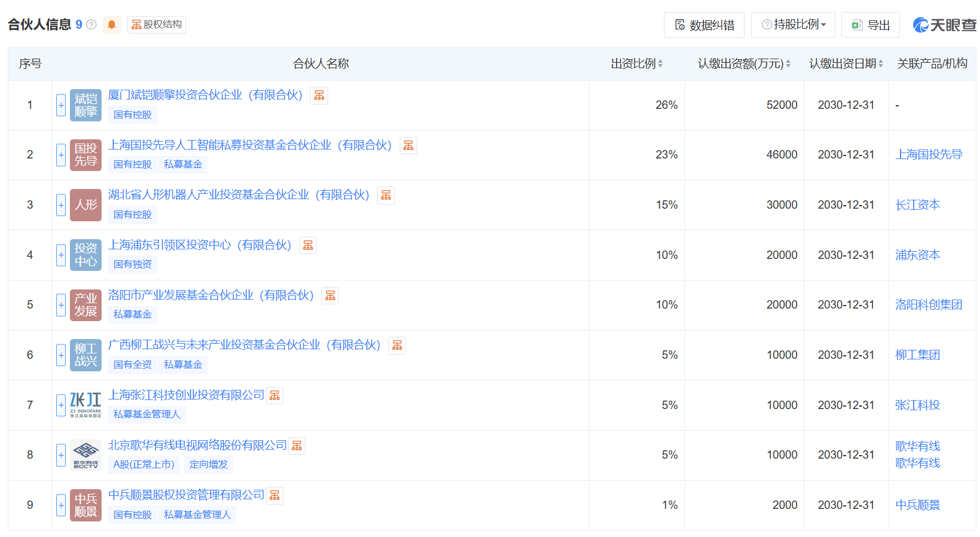Viewport: 980px width, 537px height.
Task: Click the 导出 export button
Action: pyautogui.click(x=871, y=25)
